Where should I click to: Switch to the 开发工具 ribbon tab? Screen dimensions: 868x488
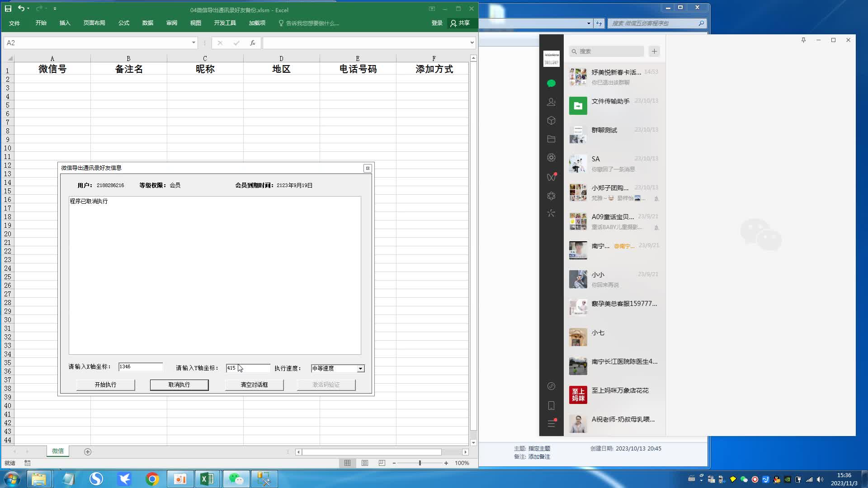click(225, 23)
